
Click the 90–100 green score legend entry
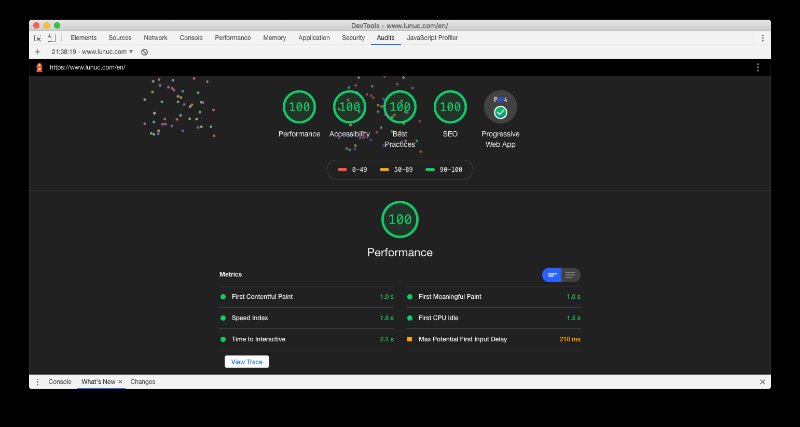click(444, 169)
